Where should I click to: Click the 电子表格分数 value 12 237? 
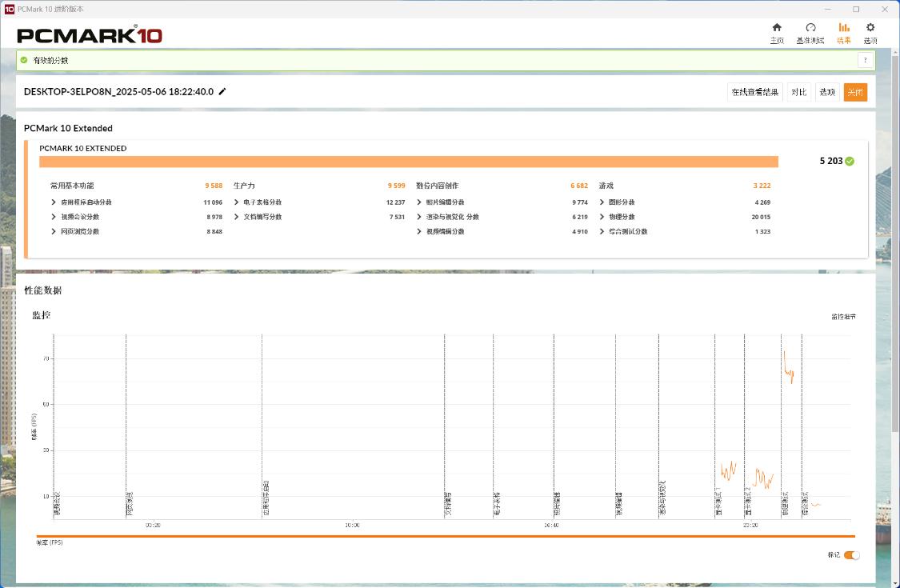[395, 202]
